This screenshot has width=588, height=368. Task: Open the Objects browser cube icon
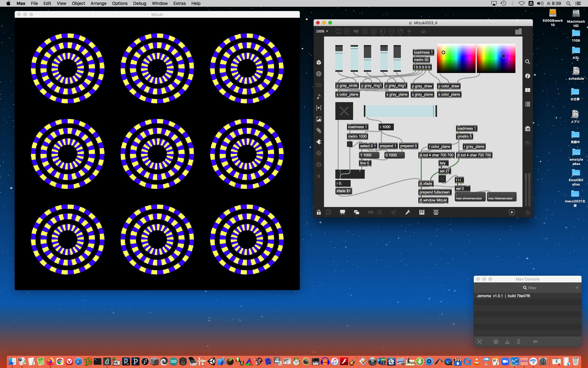pos(319,62)
